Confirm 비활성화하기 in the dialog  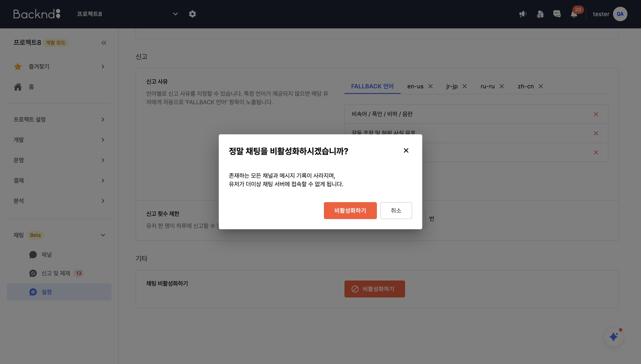point(350,211)
